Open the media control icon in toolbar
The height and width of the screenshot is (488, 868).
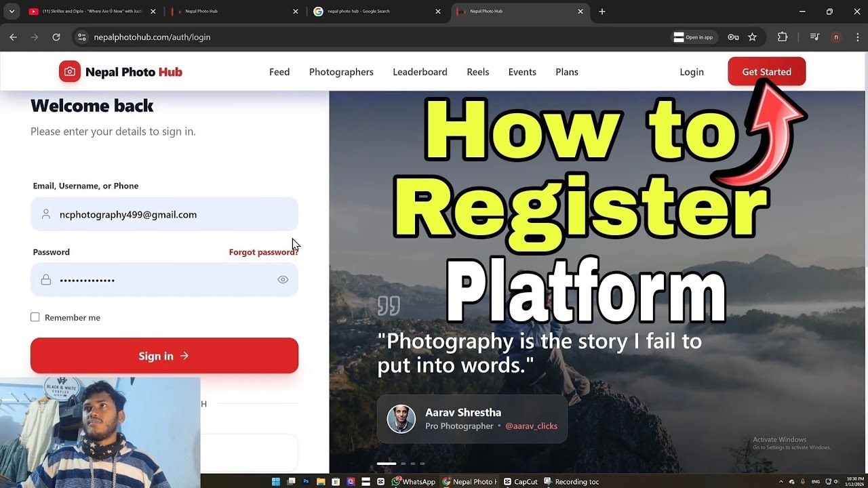pos(815,37)
